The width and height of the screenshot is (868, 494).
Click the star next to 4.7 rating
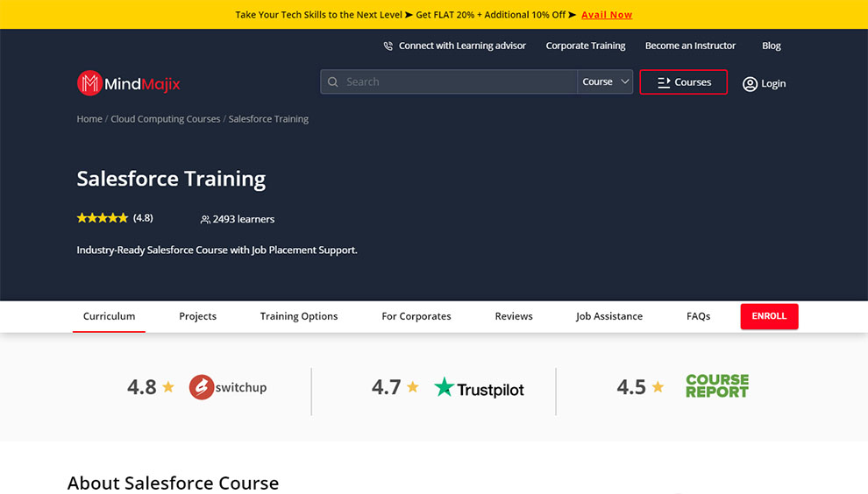(x=412, y=386)
